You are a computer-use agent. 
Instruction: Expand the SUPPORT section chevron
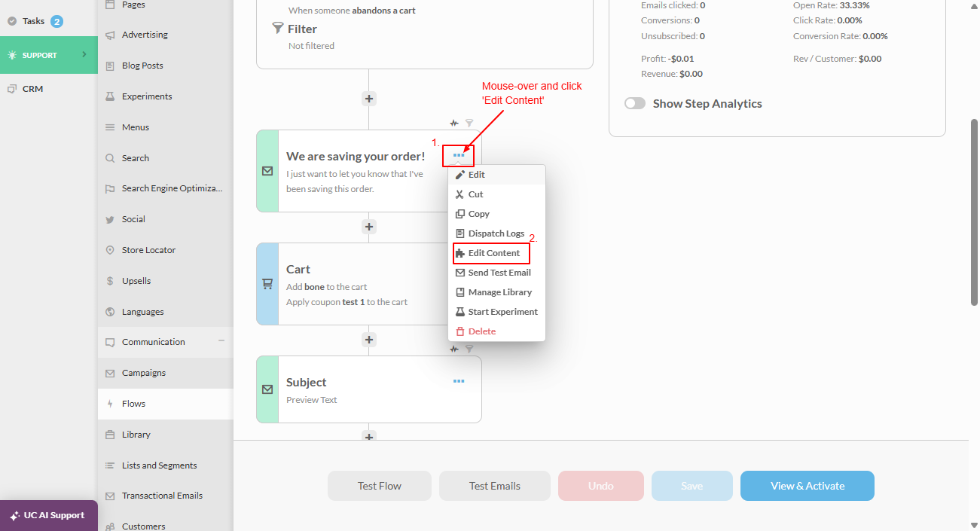tap(84, 54)
